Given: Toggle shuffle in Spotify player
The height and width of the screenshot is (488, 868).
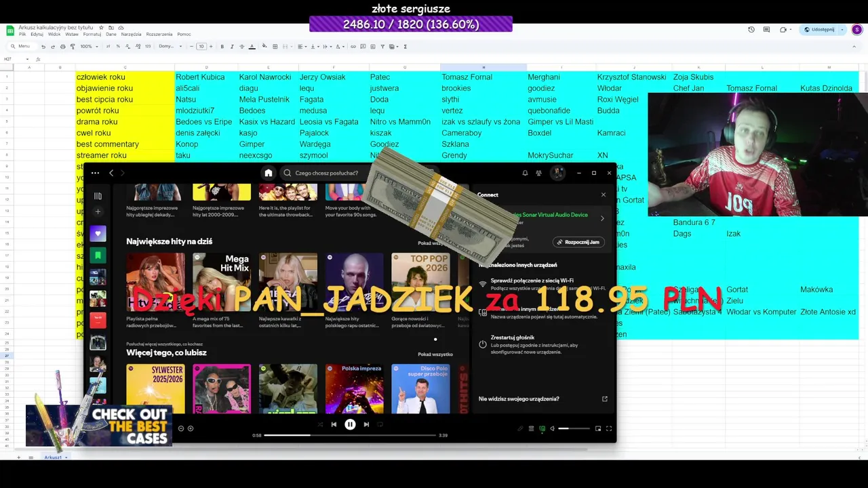Looking at the screenshot, I should click(320, 424).
